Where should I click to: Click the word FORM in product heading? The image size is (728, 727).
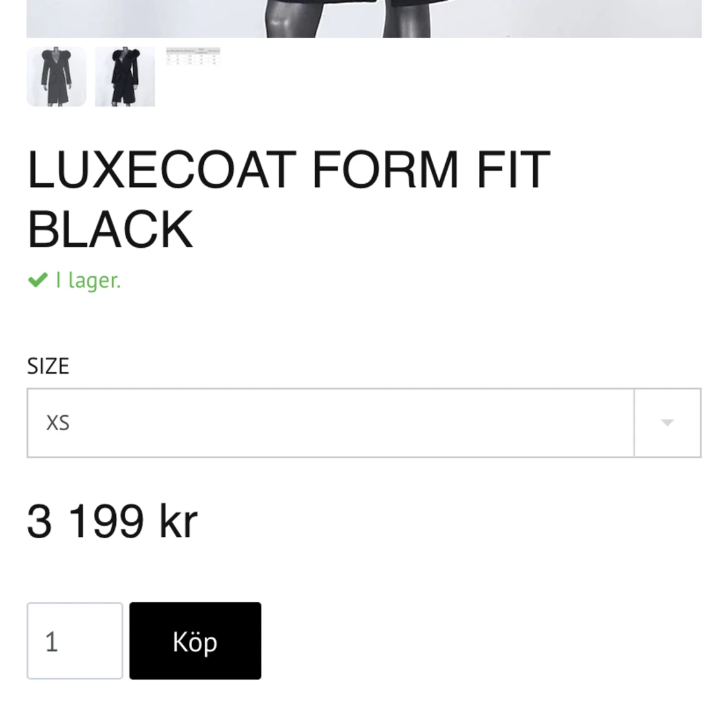tap(386, 169)
